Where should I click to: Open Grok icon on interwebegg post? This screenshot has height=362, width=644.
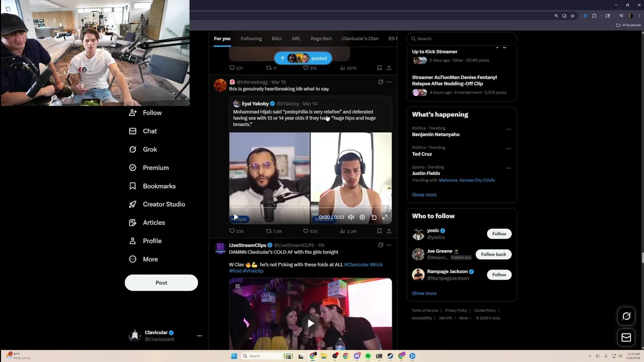click(380, 82)
